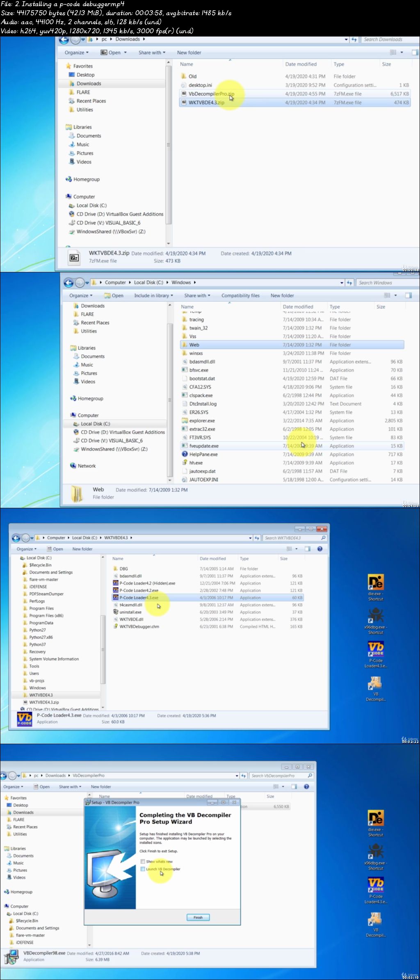Open Organize menu in the VbDecompilerPro window

[14, 787]
